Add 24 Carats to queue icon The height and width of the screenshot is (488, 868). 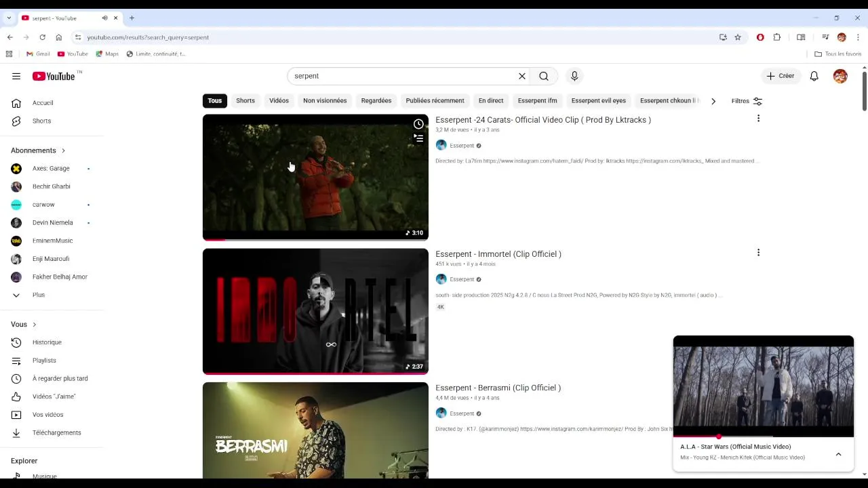pyautogui.click(x=418, y=138)
